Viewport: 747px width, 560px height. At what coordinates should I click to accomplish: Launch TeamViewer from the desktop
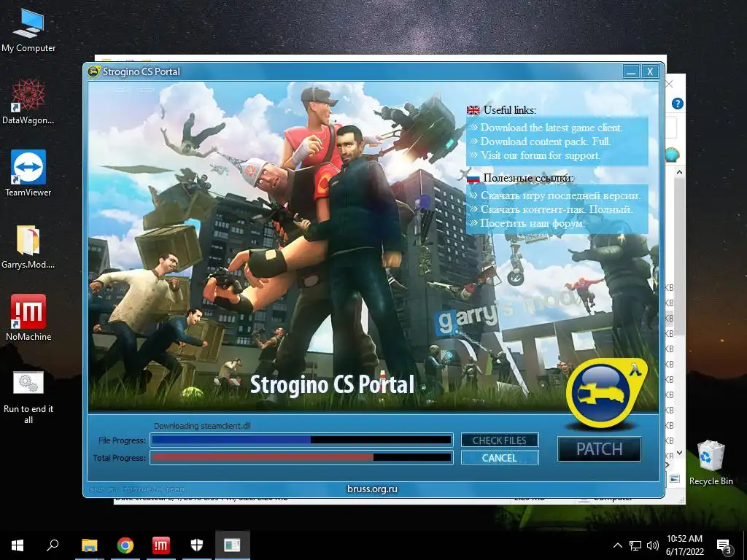28,174
